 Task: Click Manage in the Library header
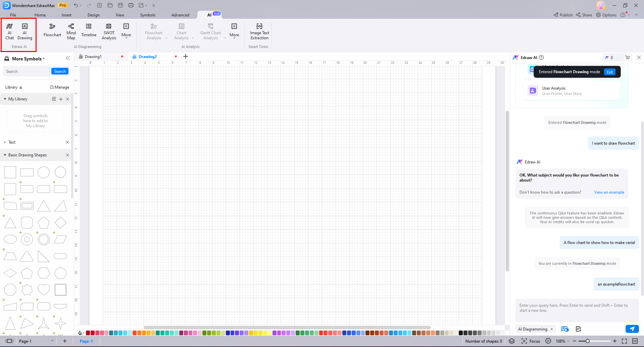pos(60,87)
